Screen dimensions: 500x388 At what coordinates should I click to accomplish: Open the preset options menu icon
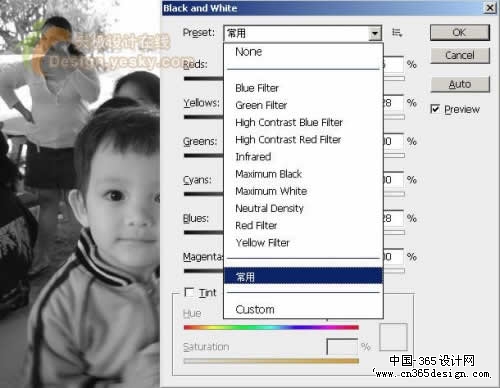pos(397,33)
